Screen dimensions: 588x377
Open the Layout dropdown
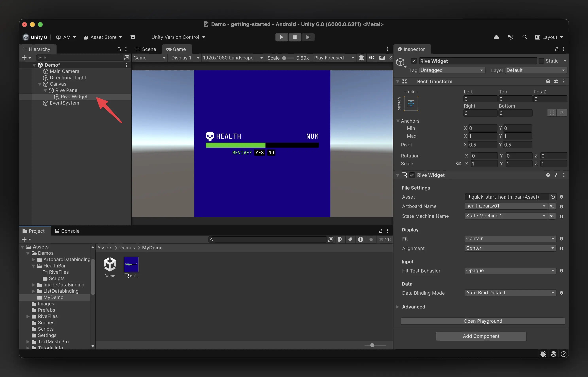(x=549, y=37)
